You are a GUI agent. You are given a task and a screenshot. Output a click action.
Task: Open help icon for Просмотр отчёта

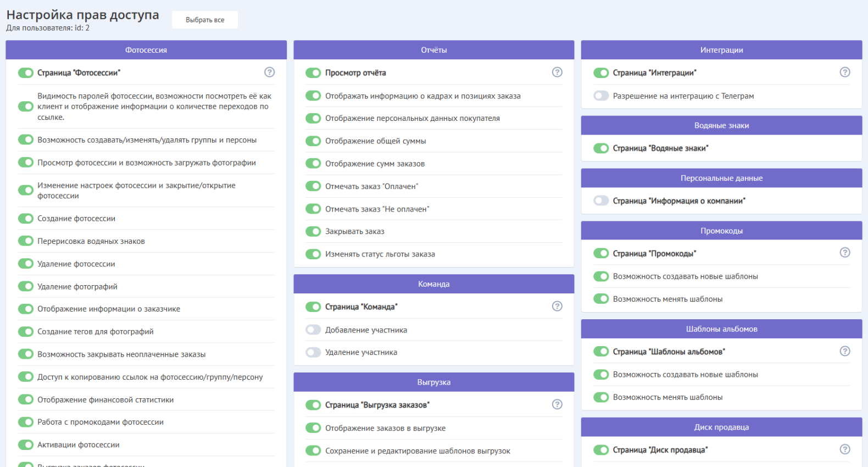tap(557, 72)
